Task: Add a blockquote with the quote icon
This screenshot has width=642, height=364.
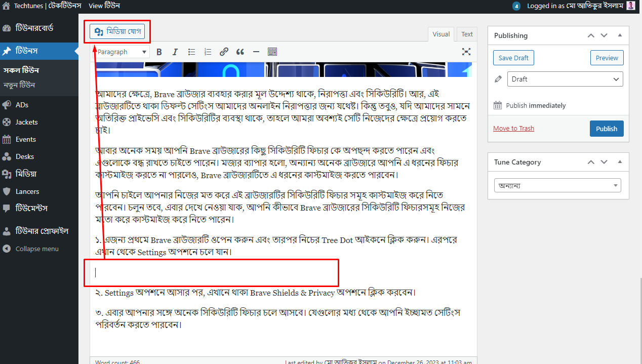Action: coord(240,51)
